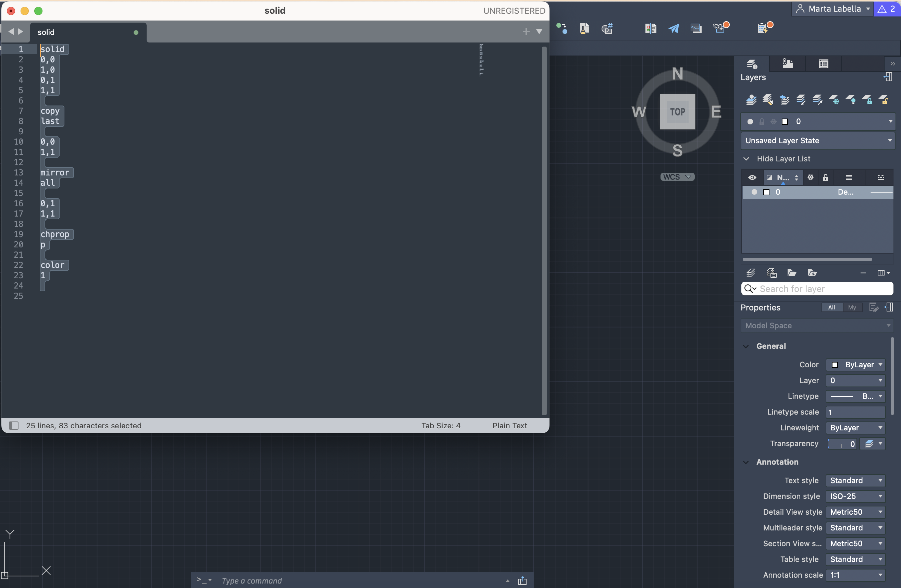Screen dimensions: 901x588
Task: Click the Unlock layer tool icon
Action: [884, 100]
